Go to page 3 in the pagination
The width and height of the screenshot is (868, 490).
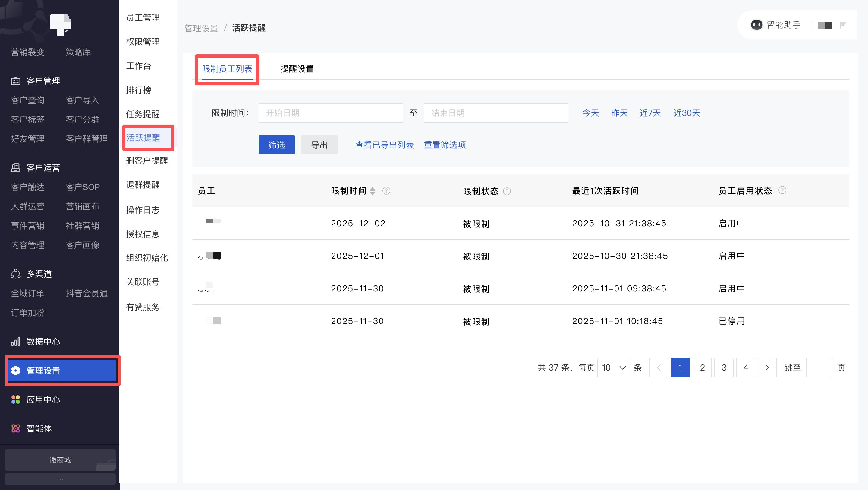[724, 367]
